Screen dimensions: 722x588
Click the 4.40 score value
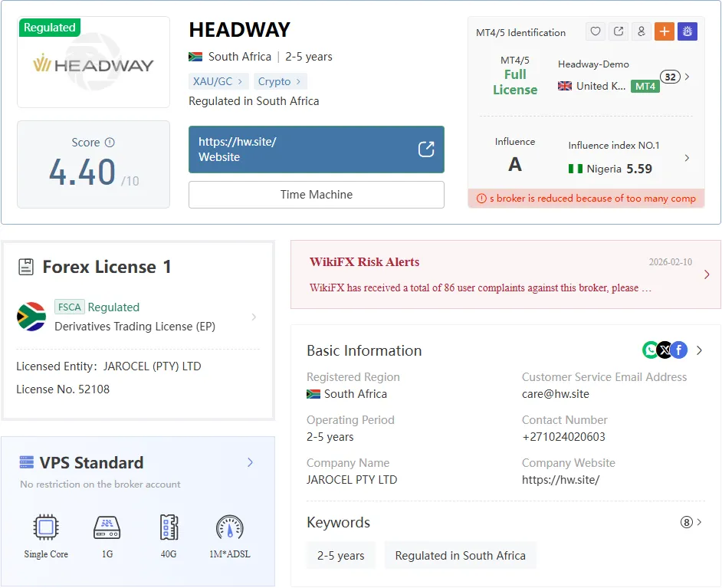coord(83,172)
